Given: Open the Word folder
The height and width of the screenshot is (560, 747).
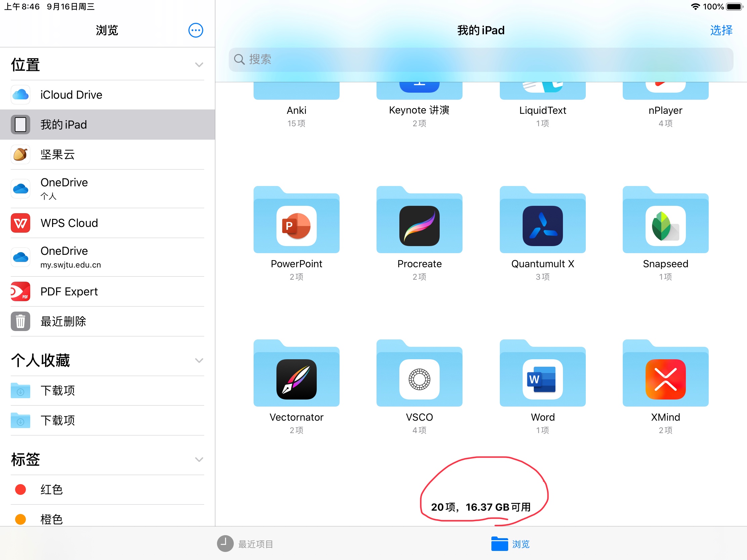Looking at the screenshot, I should tap(542, 379).
